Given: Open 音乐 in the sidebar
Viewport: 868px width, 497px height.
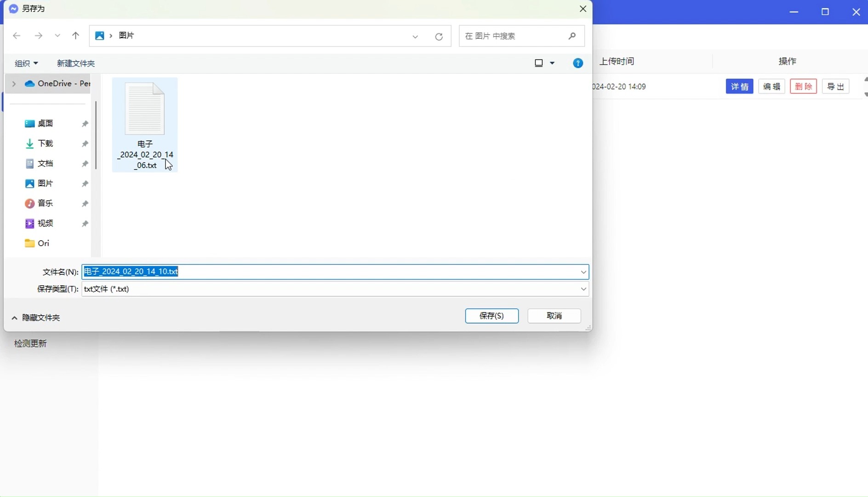Looking at the screenshot, I should [x=45, y=203].
